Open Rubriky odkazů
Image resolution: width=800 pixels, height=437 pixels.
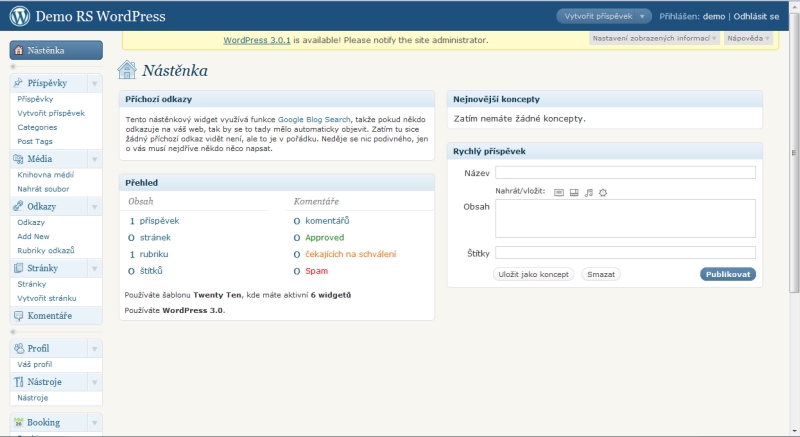(46, 250)
